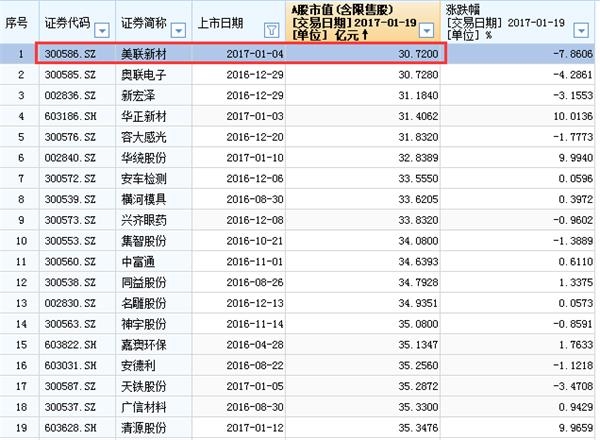
Task: Click the listing date 2016-11-14
Action: point(255,324)
